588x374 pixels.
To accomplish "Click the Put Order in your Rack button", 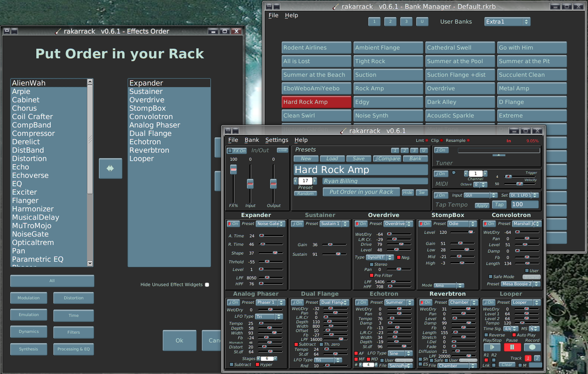I will 361,192.
